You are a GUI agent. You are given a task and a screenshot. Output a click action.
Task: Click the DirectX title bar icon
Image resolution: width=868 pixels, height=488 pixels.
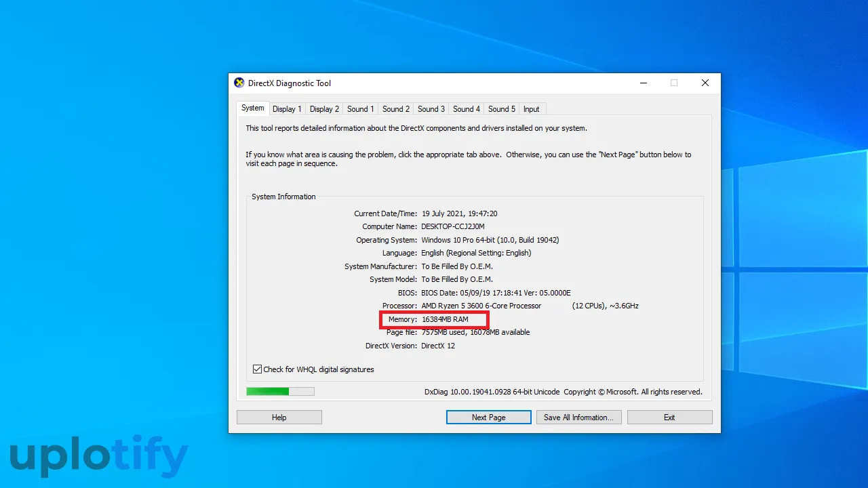(239, 83)
